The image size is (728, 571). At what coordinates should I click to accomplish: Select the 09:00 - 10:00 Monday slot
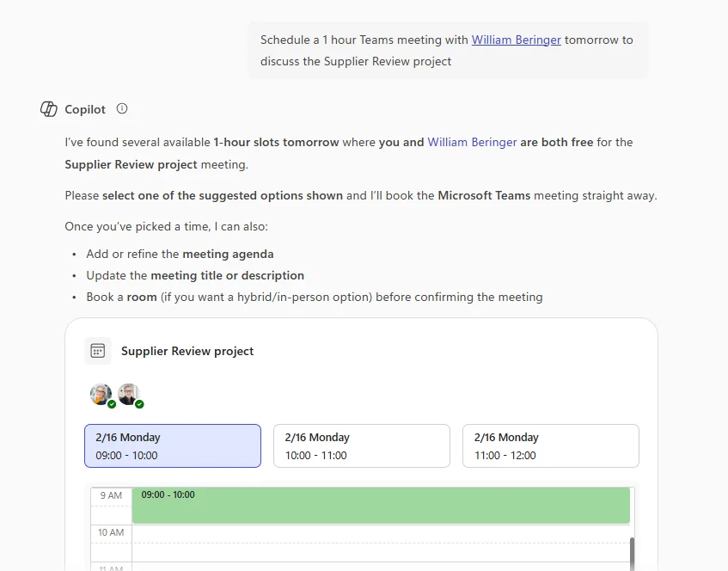tap(173, 446)
